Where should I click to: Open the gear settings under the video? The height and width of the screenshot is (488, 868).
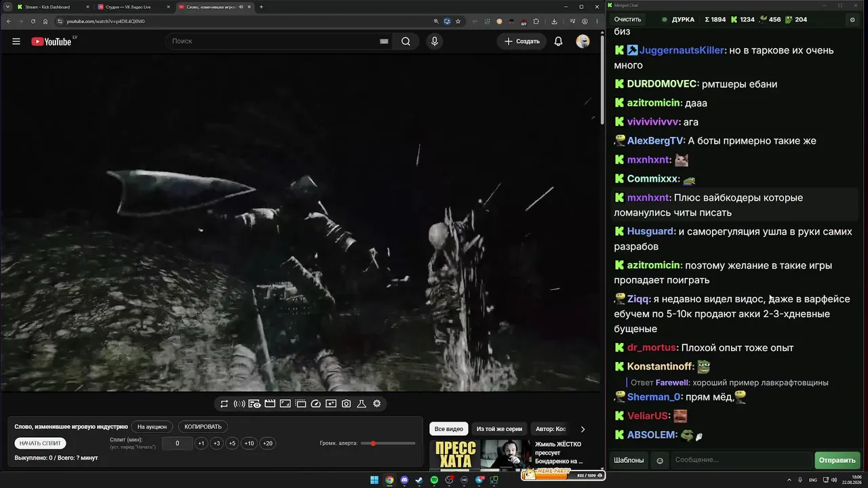click(x=377, y=404)
